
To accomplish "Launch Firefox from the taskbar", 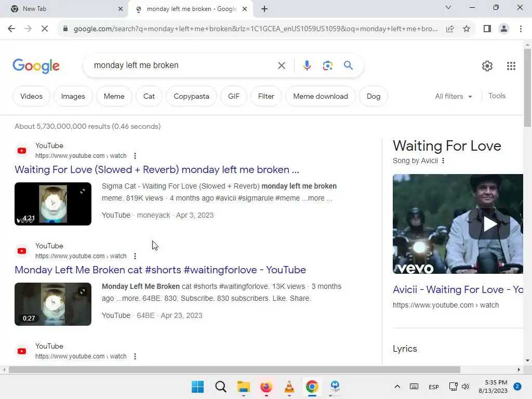I will [x=267, y=387].
